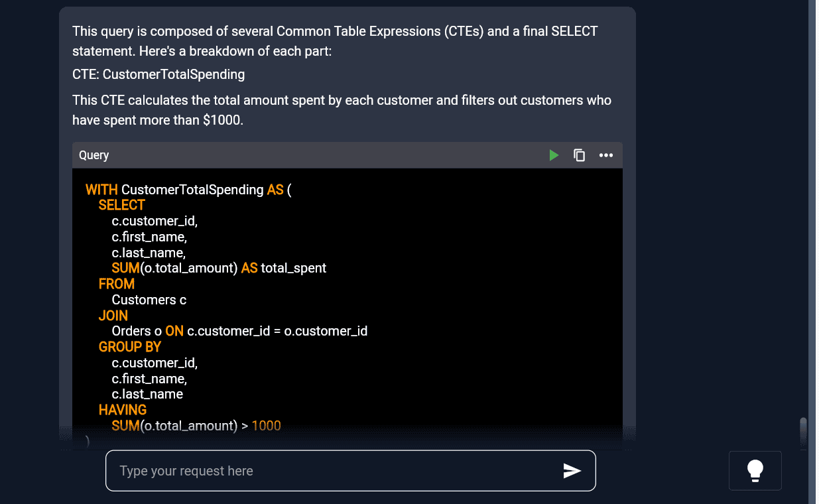This screenshot has width=819, height=504.
Task: Open the three-dot more options menu
Action: (606, 155)
